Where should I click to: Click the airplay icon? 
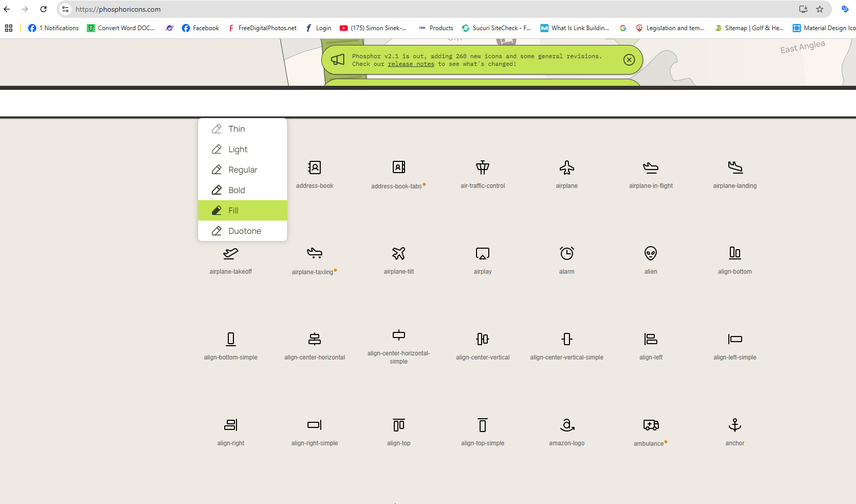(x=482, y=253)
